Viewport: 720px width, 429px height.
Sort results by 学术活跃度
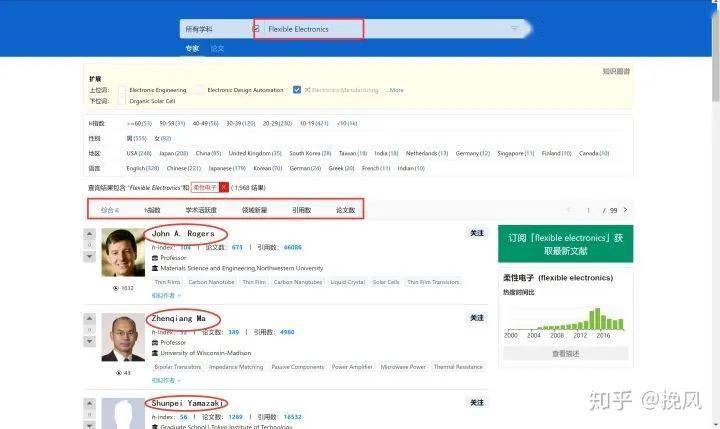click(200, 210)
